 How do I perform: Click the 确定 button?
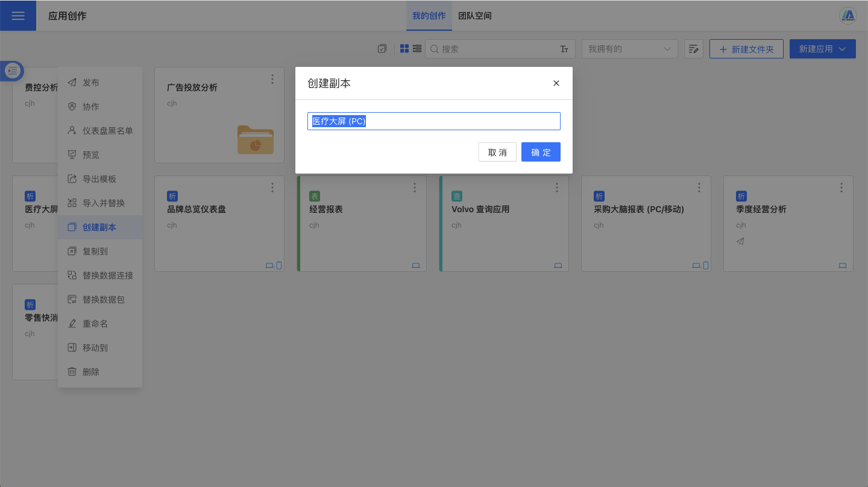(541, 152)
